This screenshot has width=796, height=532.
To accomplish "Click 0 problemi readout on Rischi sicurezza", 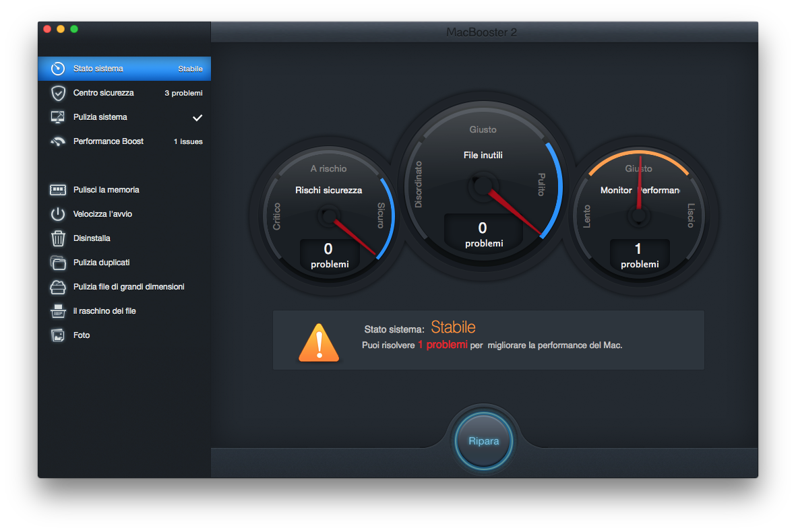I will pos(330,256).
